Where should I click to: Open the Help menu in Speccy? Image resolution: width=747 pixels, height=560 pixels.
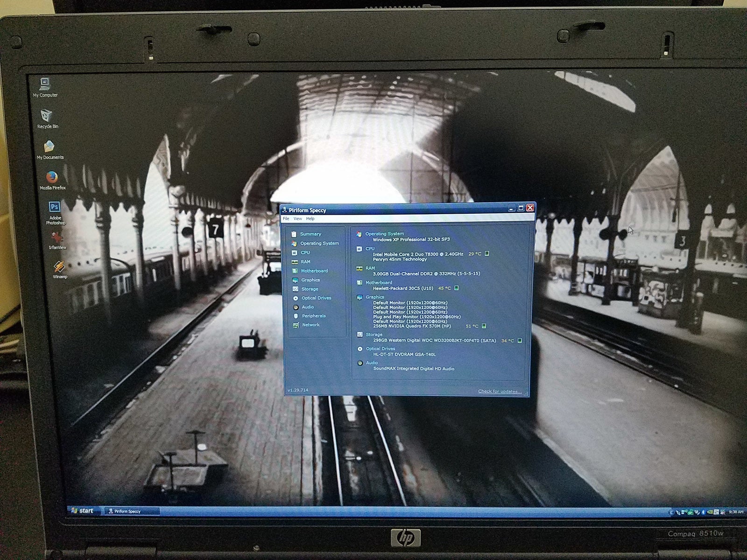[310, 218]
